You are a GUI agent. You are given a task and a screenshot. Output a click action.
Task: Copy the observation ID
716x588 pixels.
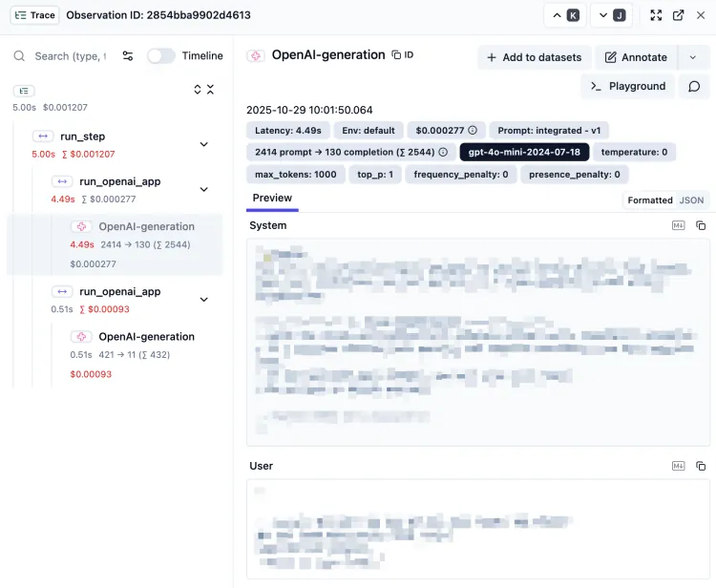tap(402, 54)
